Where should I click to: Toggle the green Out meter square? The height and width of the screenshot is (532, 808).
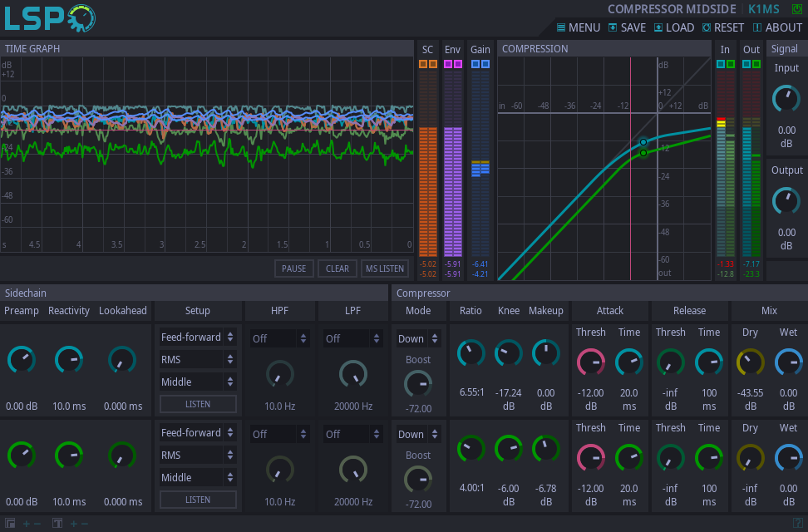pyautogui.click(x=756, y=64)
